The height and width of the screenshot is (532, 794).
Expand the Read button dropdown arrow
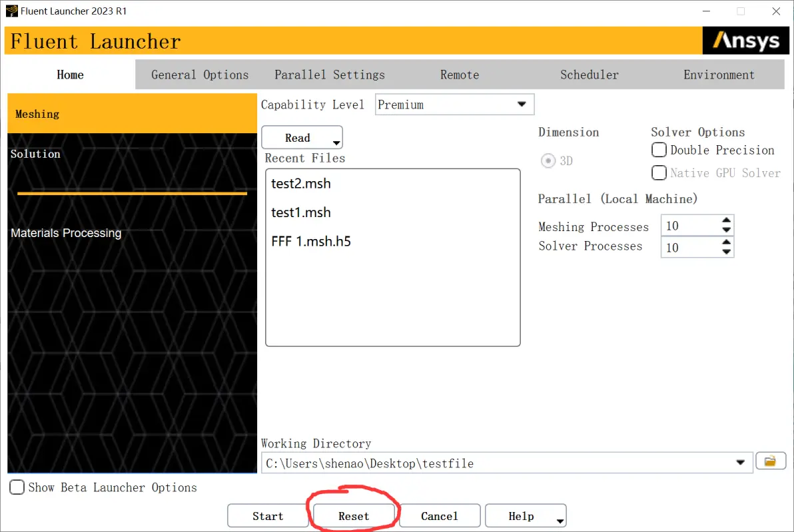(x=336, y=142)
